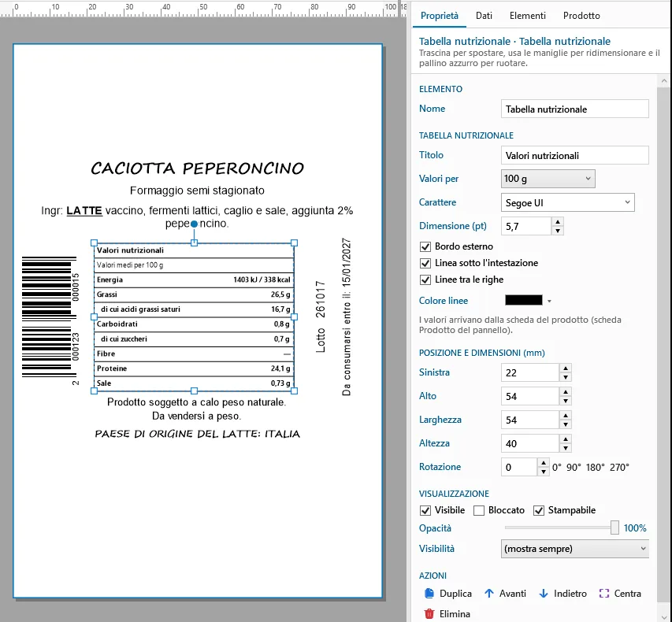The width and height of the screenshot is (672, 622).
Task: Go to the Elementi tab
Action: pos(528,16)
